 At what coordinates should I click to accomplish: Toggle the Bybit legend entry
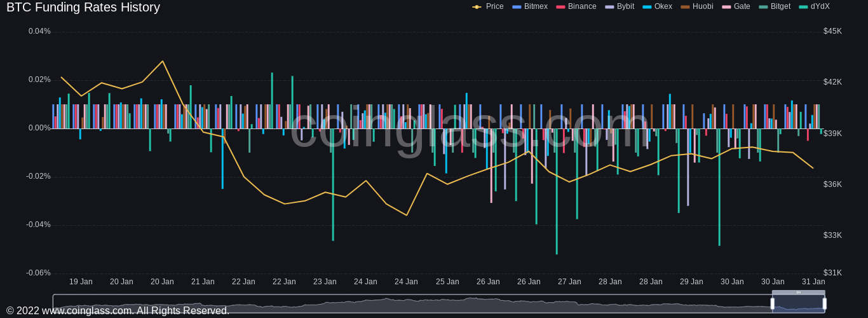(620, 6)
